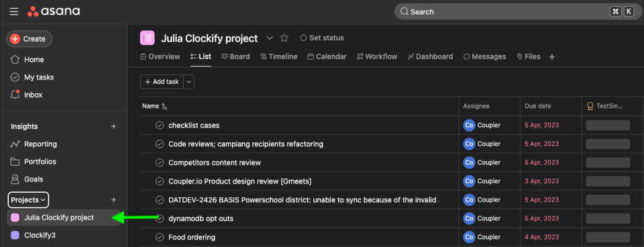Viewport: 644px width, 247px height.
Task: Open project actions dropdown beside title
Action: (269, 38)
